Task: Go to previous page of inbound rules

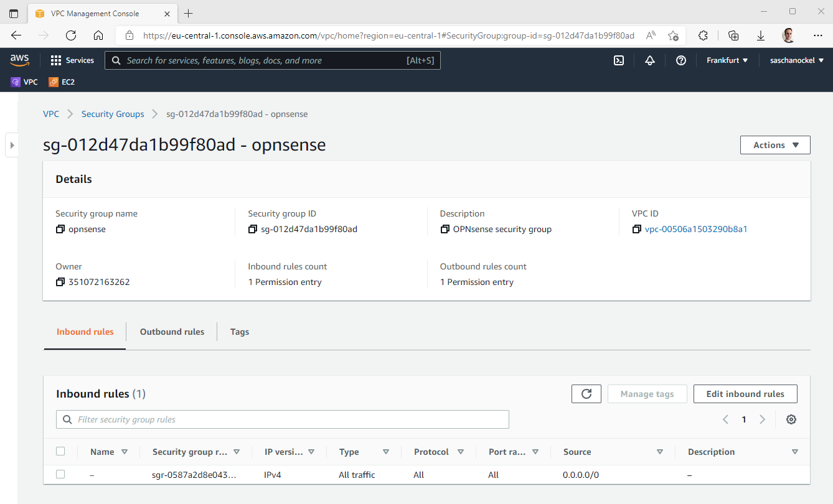Action: (x=725, y=419)
